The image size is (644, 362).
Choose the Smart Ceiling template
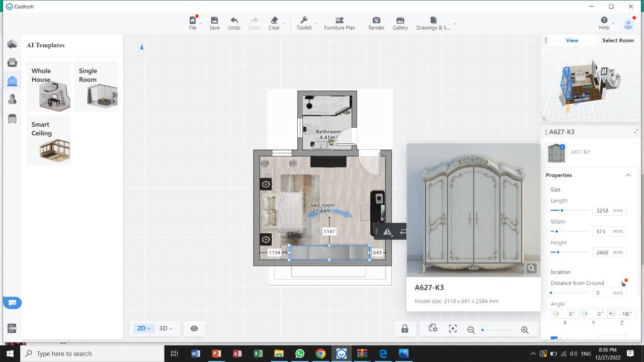tap(48, 140)
